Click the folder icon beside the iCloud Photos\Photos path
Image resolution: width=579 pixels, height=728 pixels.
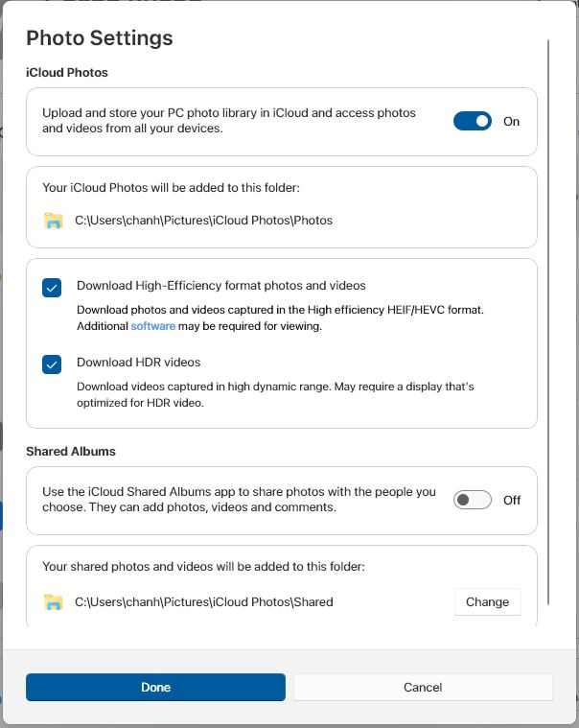point(54,220)
